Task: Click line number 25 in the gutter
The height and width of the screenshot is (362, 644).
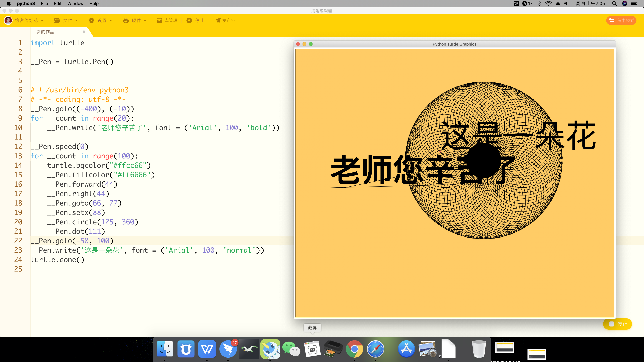Action: [18, 269]
